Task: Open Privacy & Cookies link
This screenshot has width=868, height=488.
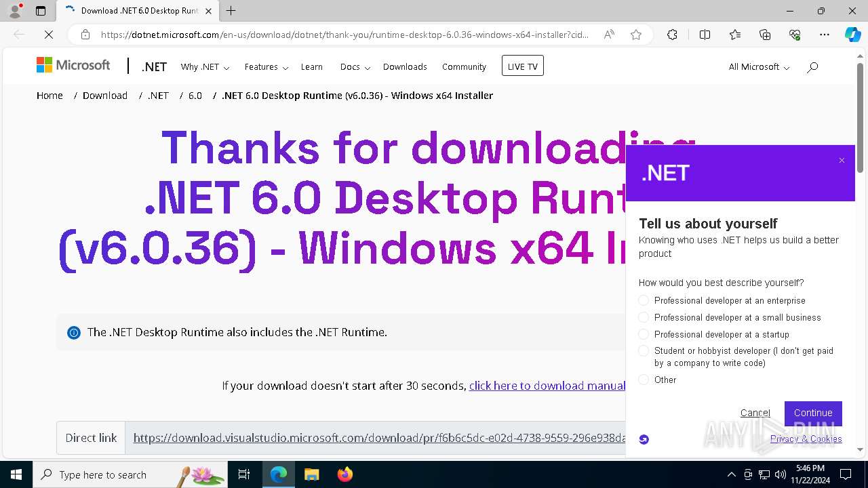Action: 806,439
